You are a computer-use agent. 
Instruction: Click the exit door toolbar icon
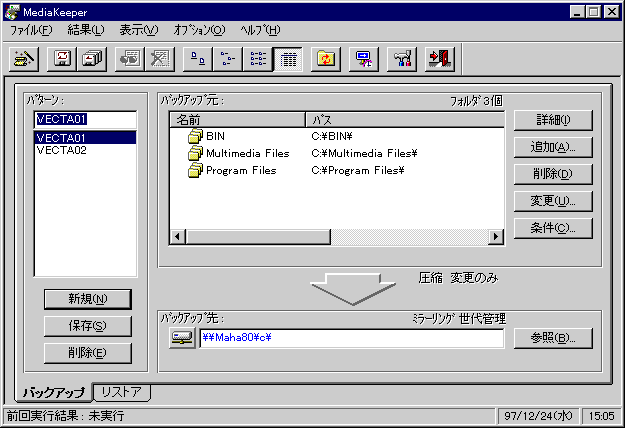click(x=440, y=59)
